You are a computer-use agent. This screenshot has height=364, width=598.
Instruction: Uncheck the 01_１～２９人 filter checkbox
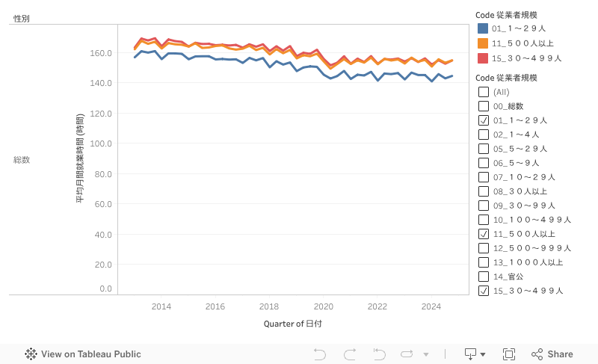484,120
